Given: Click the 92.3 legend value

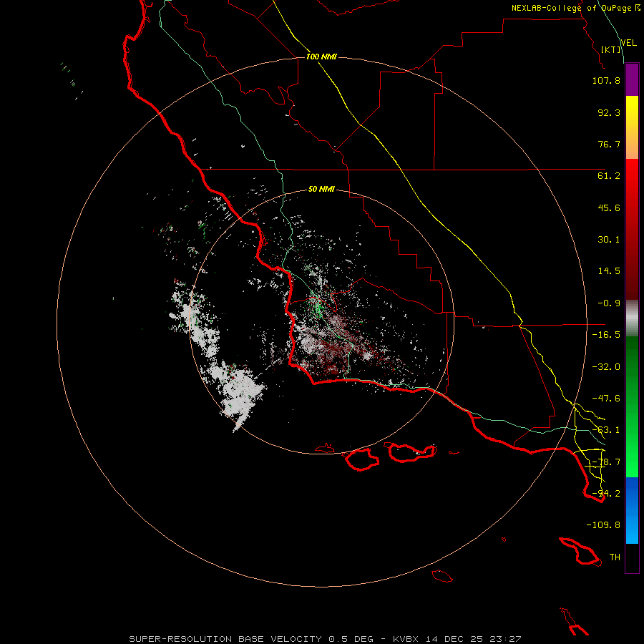Looking at the screenshot, I should 609,112.
